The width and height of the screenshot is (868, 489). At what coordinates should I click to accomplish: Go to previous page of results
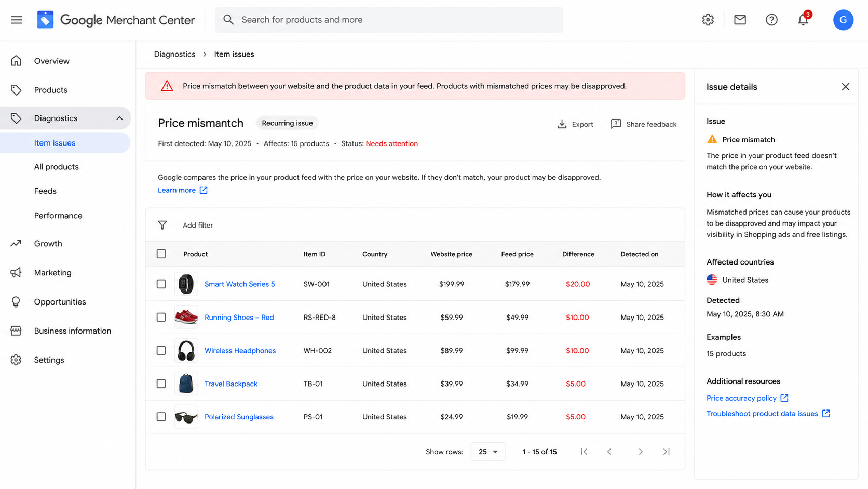click(x=609, y=452)
